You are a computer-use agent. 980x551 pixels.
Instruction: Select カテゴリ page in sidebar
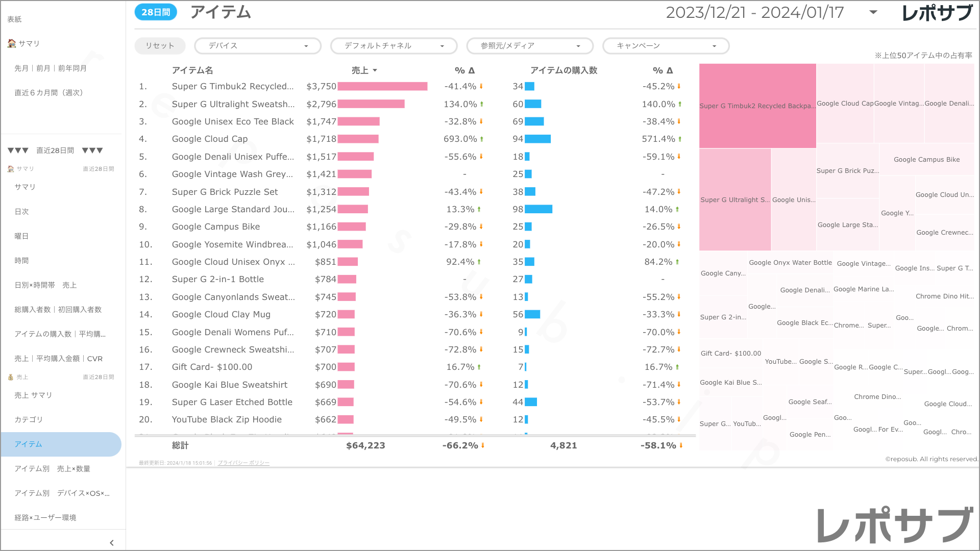coord(29,419)
